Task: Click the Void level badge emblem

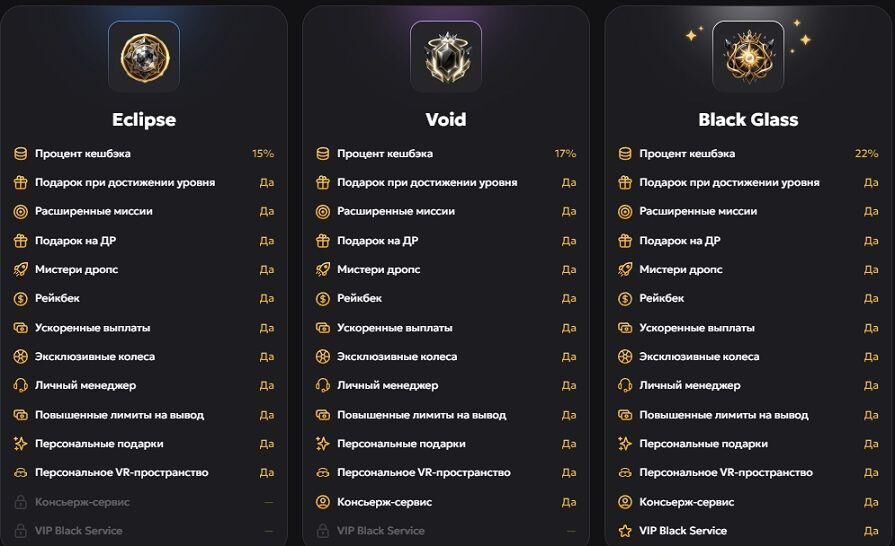Action: [446, 56]
